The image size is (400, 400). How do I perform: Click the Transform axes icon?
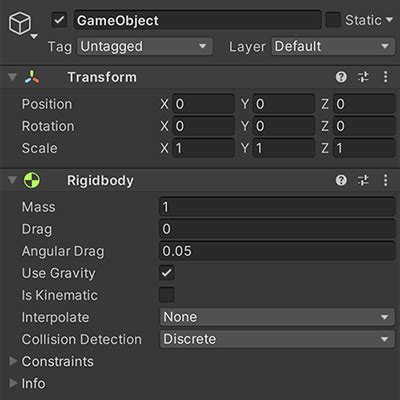click(32, 77)
